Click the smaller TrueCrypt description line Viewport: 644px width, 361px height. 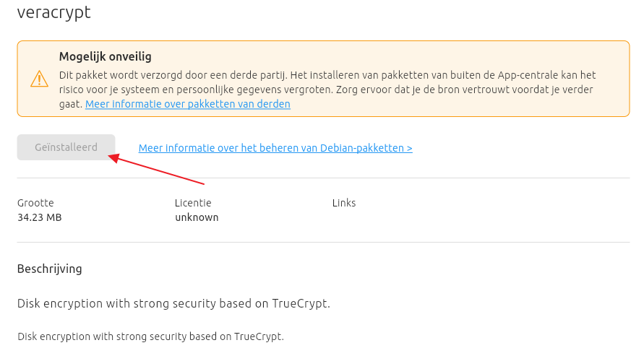pyautogui.click(x=150, y=336)
